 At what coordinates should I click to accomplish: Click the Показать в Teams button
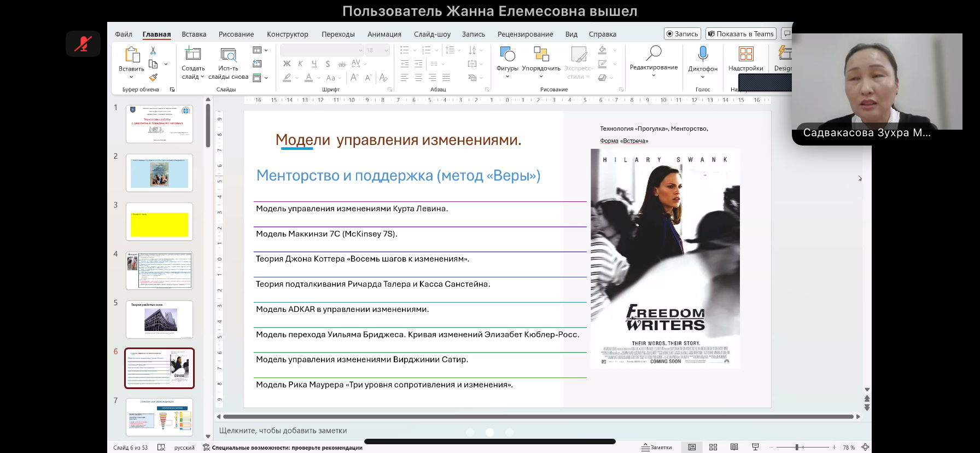coord(741,33)
